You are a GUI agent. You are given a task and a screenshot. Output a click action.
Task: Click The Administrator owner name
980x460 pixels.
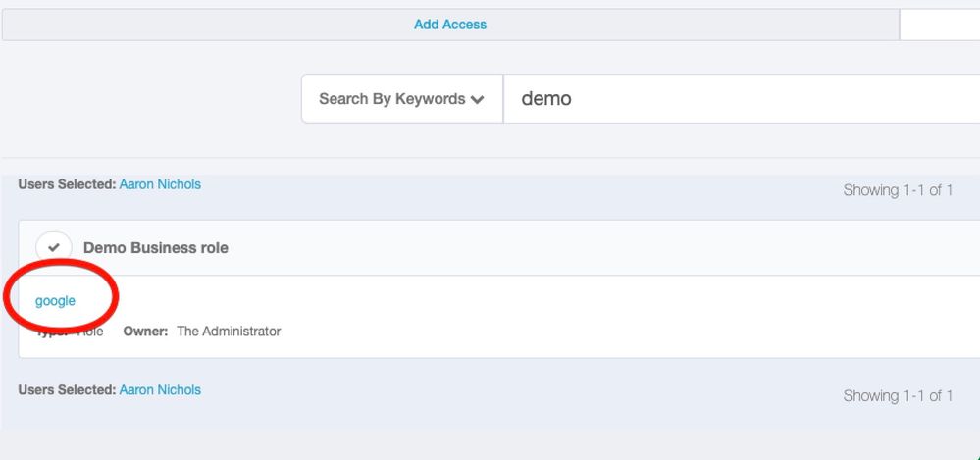[x=229, y=332]
